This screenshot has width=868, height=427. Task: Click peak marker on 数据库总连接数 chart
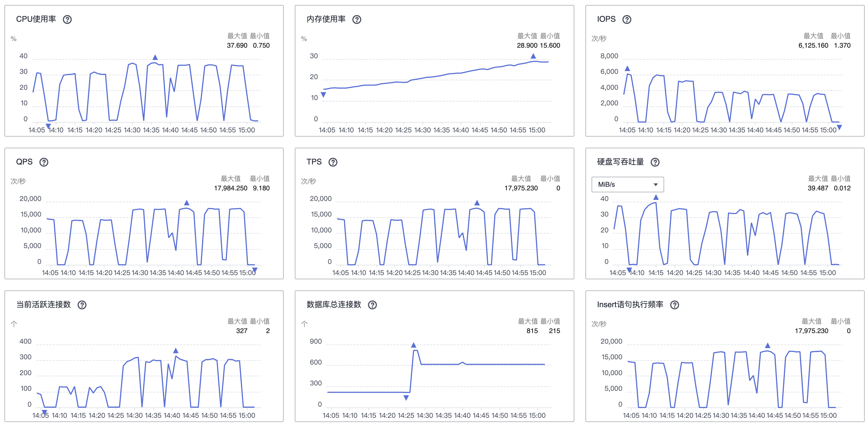pyautogui.click(x=413, y=345)
